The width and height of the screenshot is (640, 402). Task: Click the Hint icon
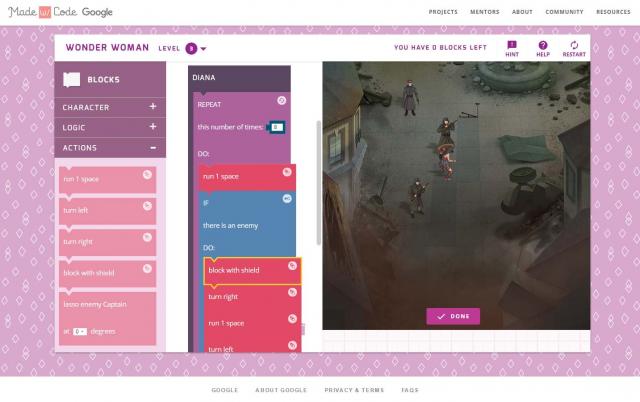512,46
